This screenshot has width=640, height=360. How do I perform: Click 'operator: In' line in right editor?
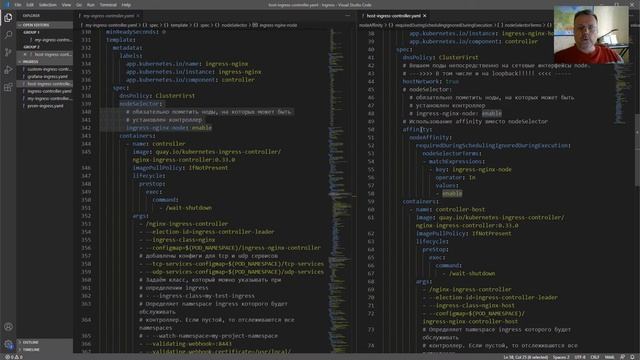click(455, 178)
